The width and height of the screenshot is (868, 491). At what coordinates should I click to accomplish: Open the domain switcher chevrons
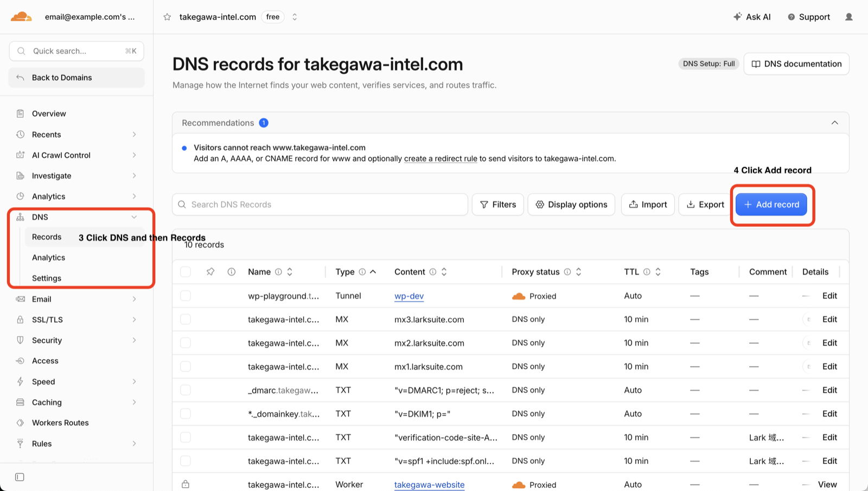click(295, 17)
